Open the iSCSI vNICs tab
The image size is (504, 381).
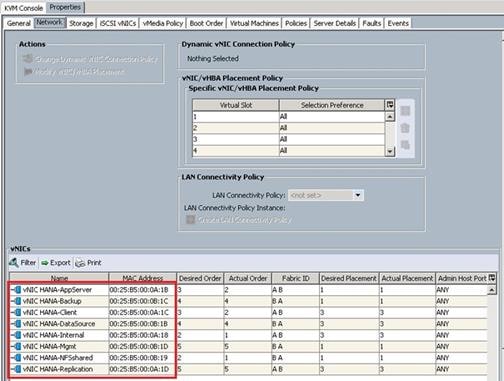tap(118, 23)
